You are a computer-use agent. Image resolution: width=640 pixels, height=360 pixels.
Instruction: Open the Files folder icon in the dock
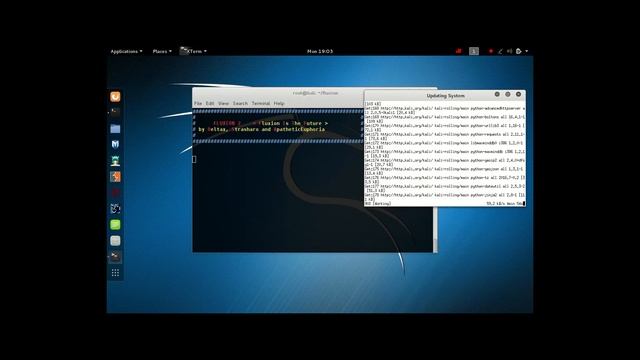115,129
